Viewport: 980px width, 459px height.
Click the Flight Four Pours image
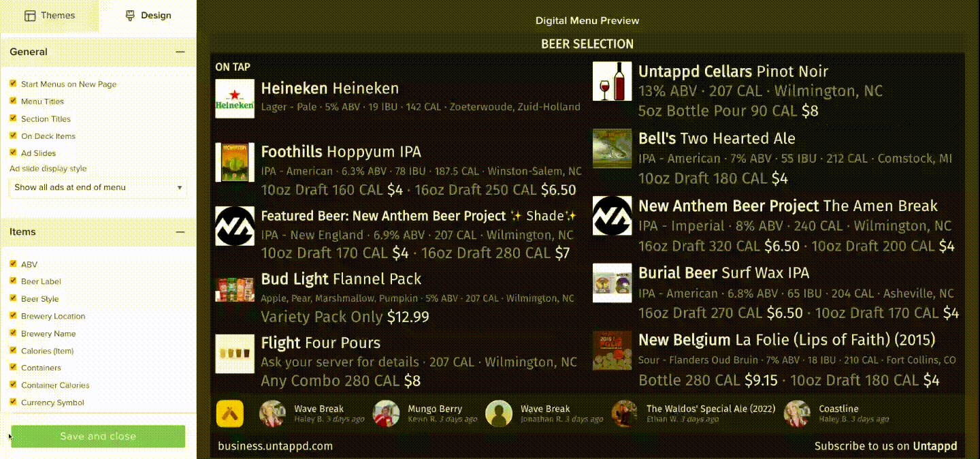click(x=235, y=353)
